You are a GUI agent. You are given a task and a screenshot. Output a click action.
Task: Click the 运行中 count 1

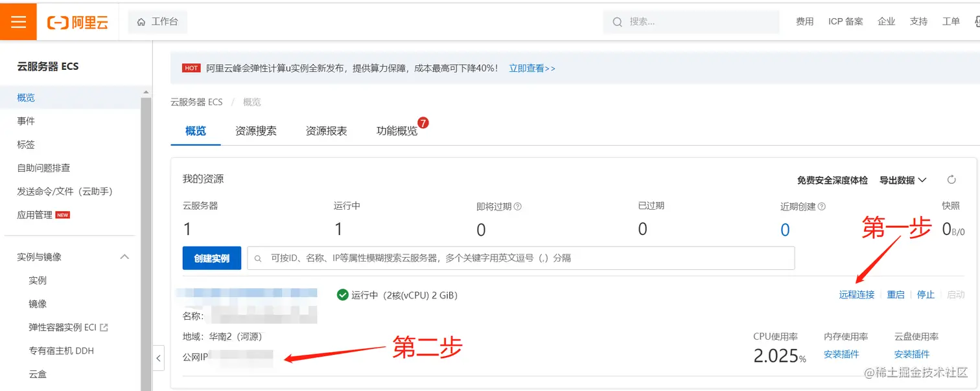[x=338, y=229]
